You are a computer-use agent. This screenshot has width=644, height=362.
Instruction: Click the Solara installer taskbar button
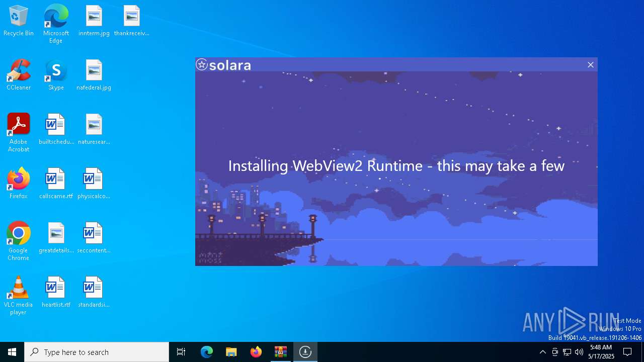[x=305, y=352]
